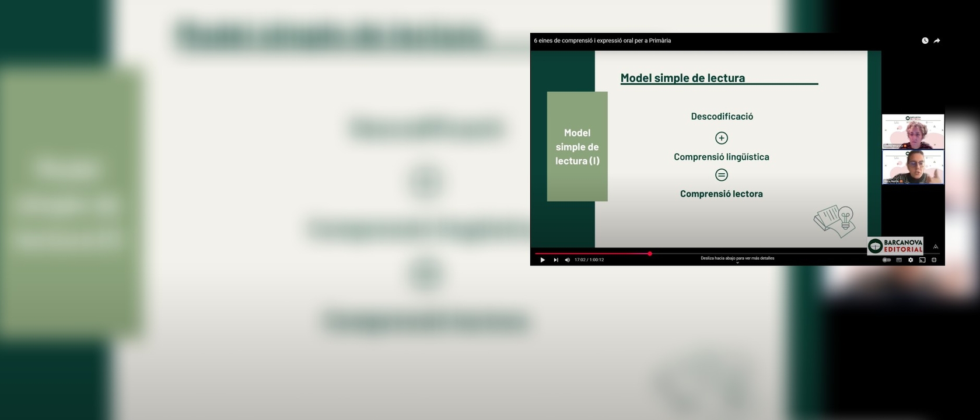
Task: Play the paused video
Action: (542, 260)
